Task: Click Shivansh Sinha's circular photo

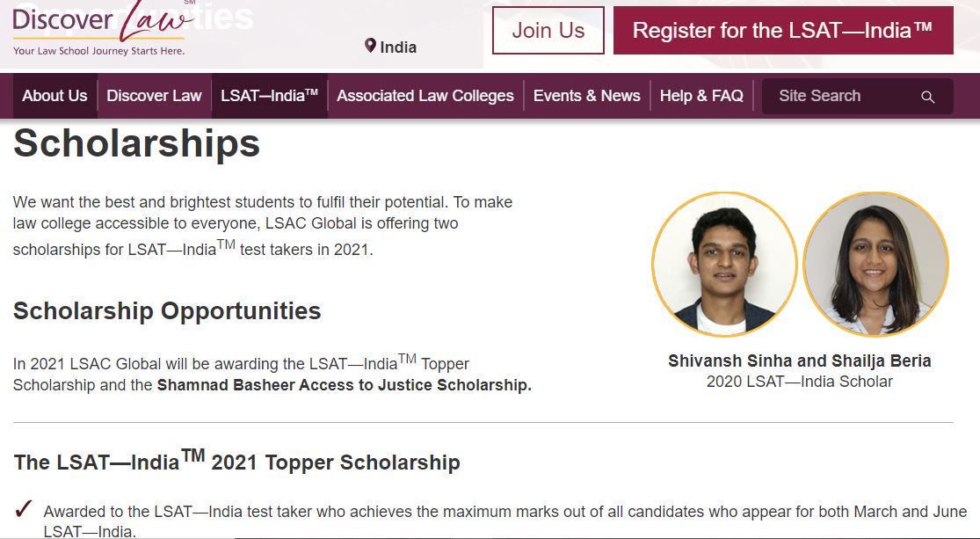Action: tap(723, 262)
